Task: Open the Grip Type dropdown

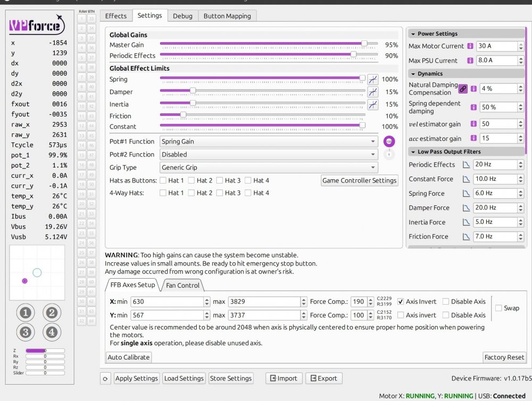Action: click(269, 168)
